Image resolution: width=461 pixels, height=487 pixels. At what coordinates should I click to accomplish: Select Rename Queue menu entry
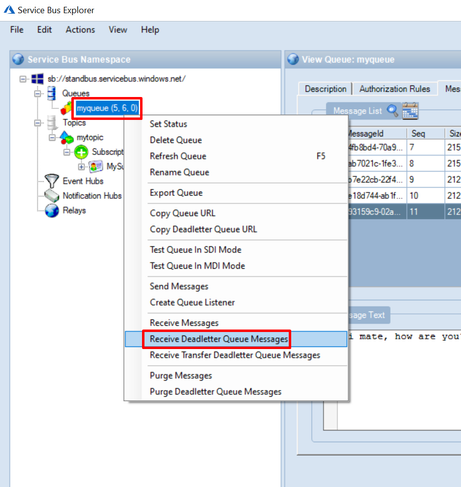[236, 172]
